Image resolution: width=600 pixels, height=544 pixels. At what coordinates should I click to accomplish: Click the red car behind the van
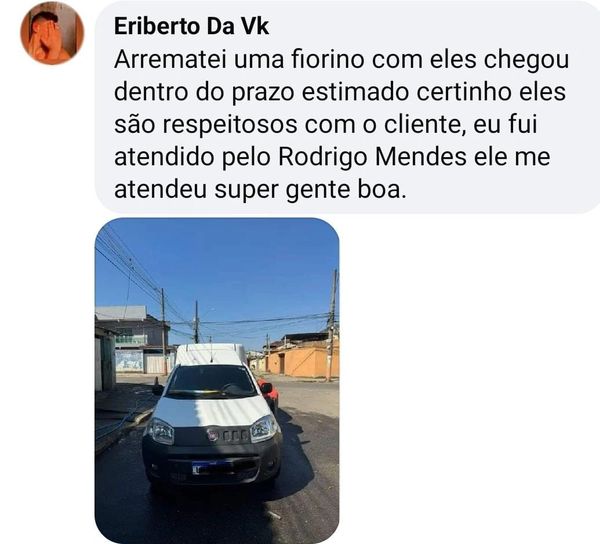(x=269, y=394)
